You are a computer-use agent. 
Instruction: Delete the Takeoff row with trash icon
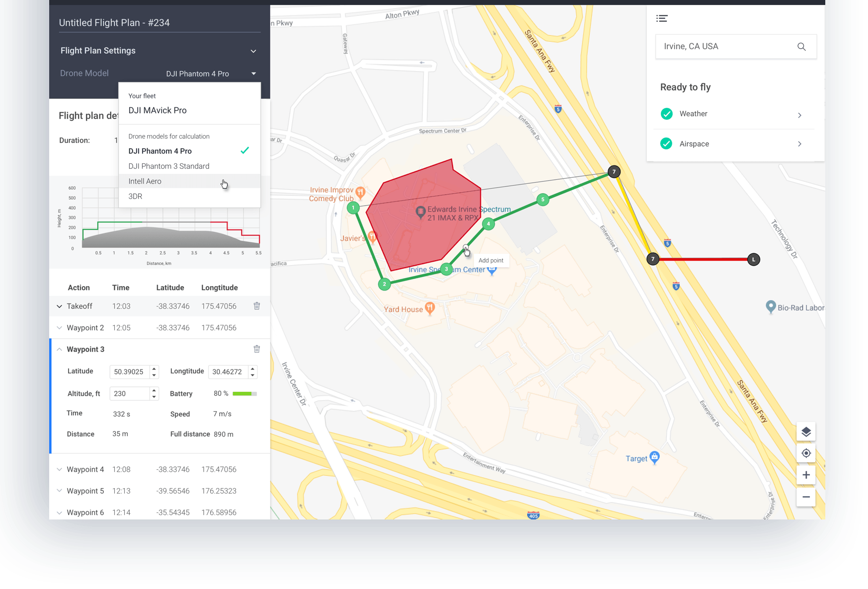coord(257,306)
